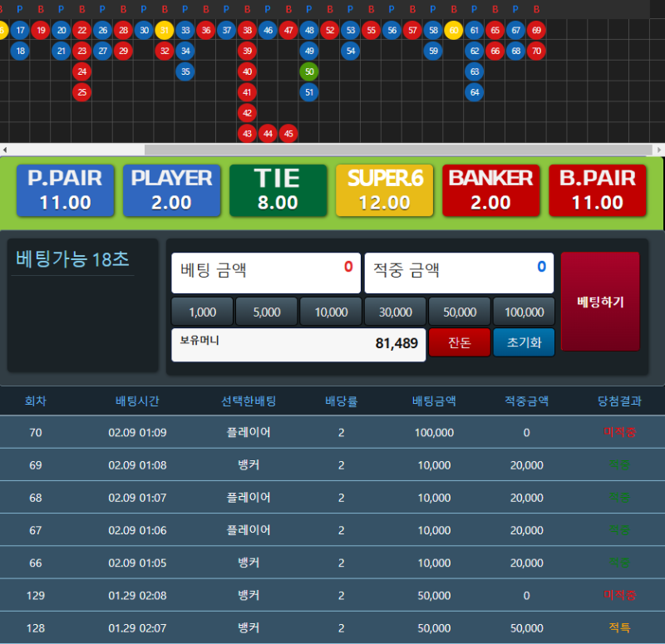Click the scrollbar right arrow
Screen dimensions: 665x644
pyautogui.click(x=659, y=150)
